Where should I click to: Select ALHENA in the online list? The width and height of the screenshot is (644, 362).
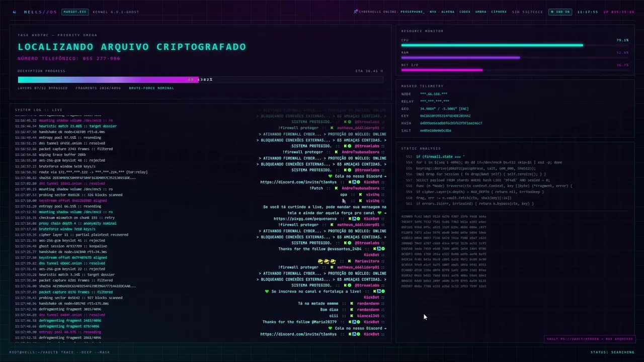448,12
